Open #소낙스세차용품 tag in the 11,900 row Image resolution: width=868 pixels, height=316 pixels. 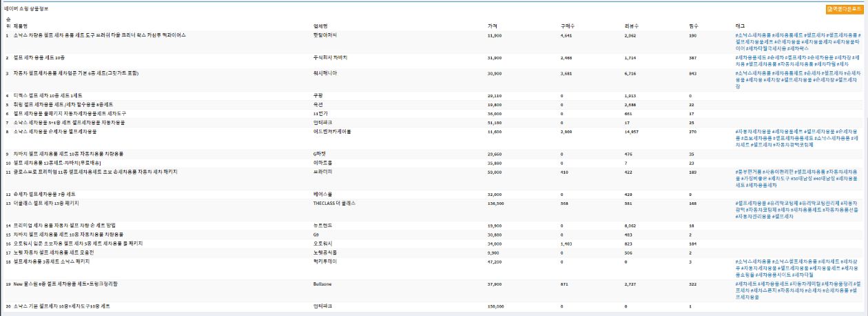tap(753, 34)
